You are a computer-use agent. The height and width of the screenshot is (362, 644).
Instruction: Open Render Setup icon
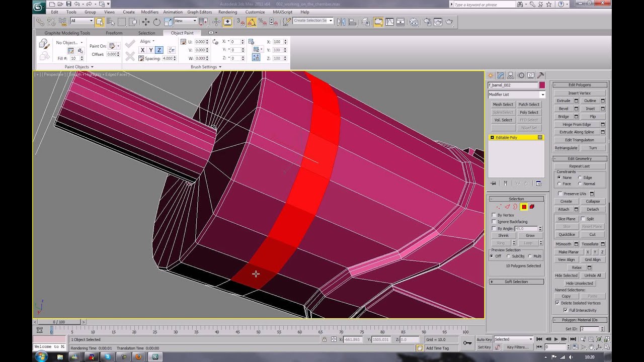pos(427,22)
